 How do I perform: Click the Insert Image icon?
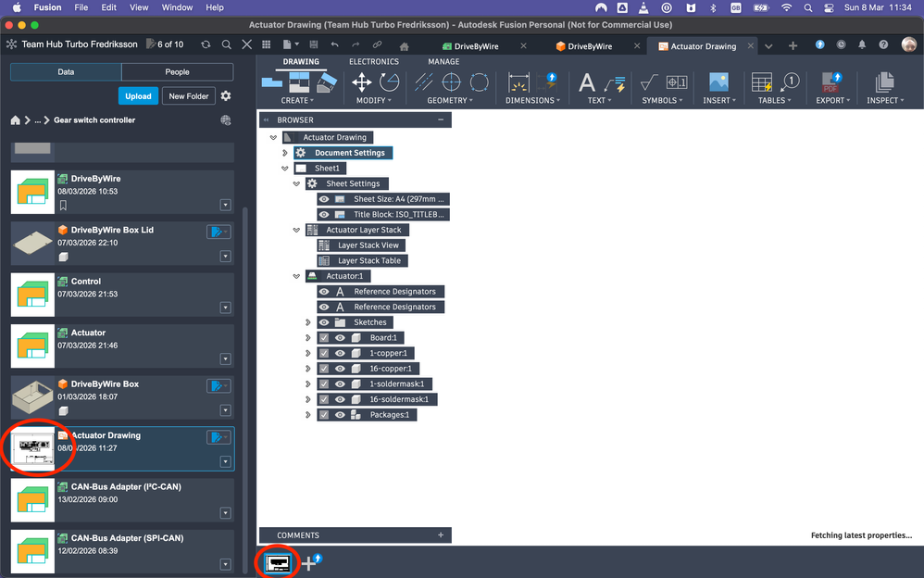[x=719, y=82]
